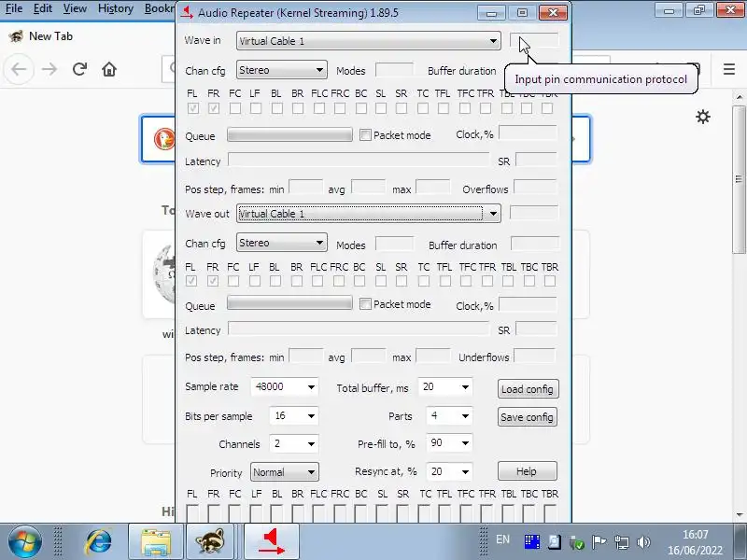Click the taskbar clock 16:07
747x560 pixels.
[x=695, y=535]
